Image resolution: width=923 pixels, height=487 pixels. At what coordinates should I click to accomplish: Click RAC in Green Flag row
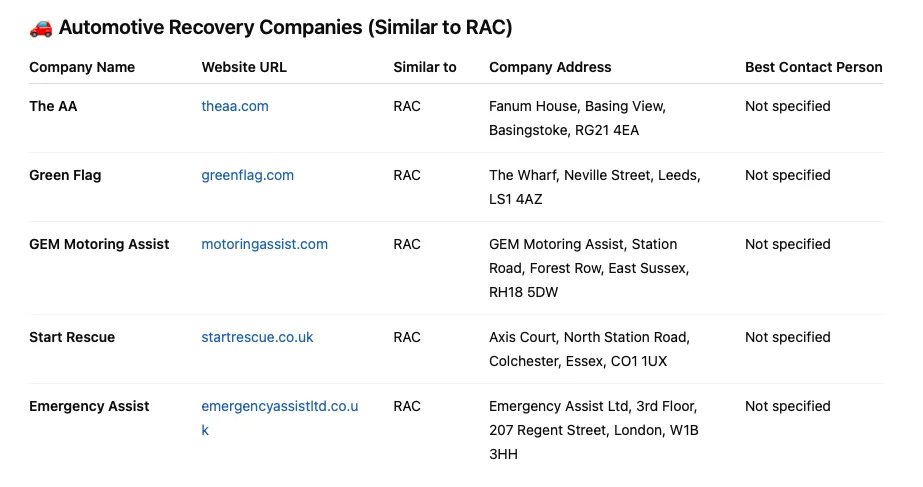coord(407,175)
